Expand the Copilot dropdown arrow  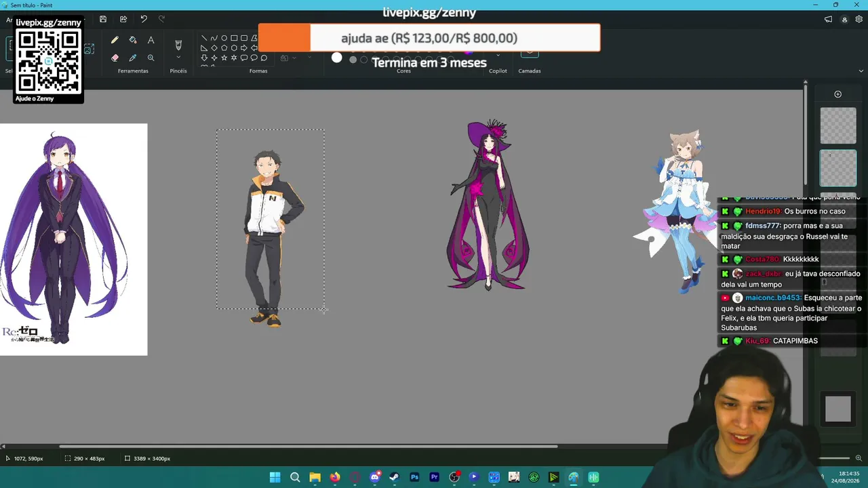coord(498,57)
